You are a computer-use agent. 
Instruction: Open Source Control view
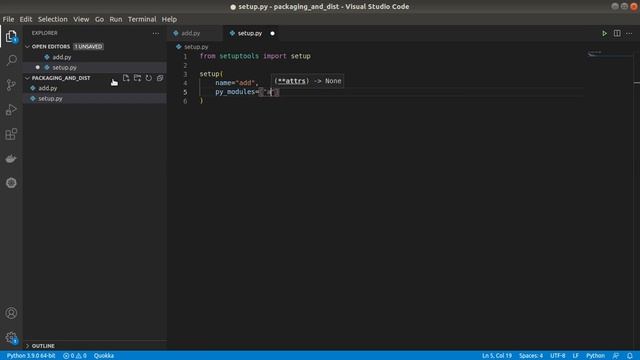coord(11,85)
